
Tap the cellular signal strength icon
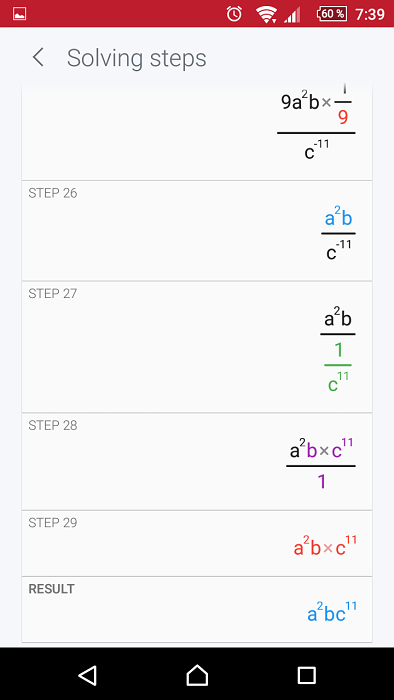292,15
